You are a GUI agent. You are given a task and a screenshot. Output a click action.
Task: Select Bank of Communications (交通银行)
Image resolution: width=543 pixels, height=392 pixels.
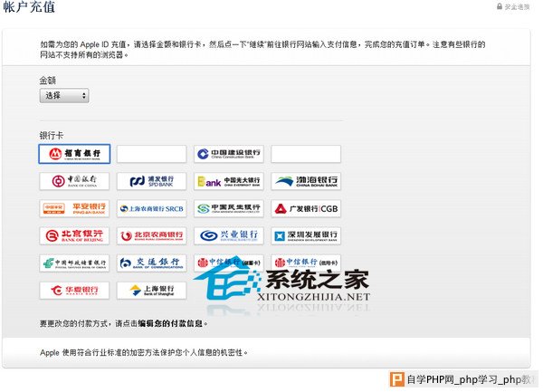(x=152, y=263)
